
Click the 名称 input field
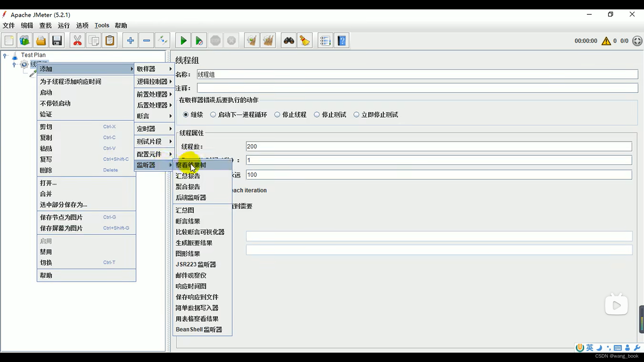pos(417,74)
